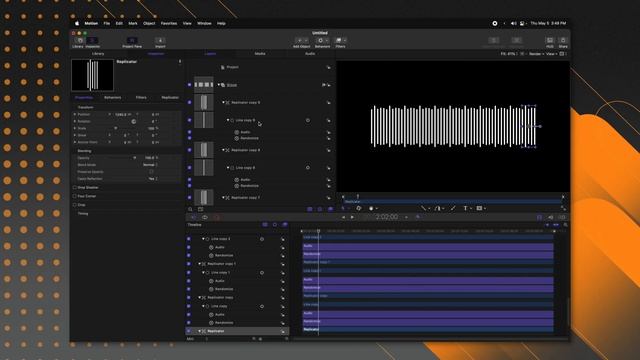Switch to the Media tab
Screen dimensions: 640x360
(x=260, y=54)
